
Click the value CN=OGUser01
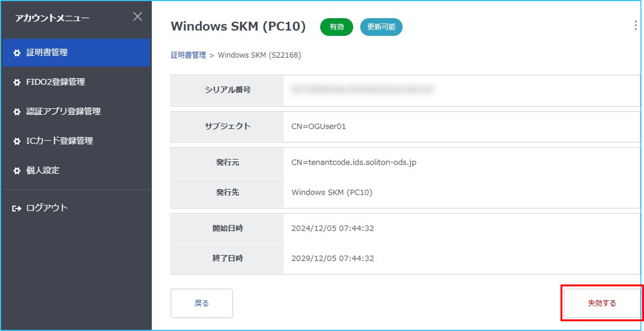(x=319, y=127)
